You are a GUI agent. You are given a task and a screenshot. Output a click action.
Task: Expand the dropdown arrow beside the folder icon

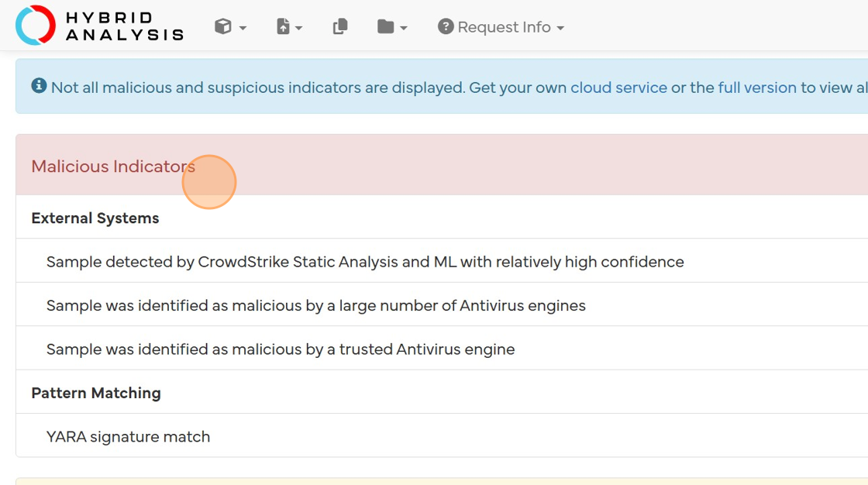[404, 28]
